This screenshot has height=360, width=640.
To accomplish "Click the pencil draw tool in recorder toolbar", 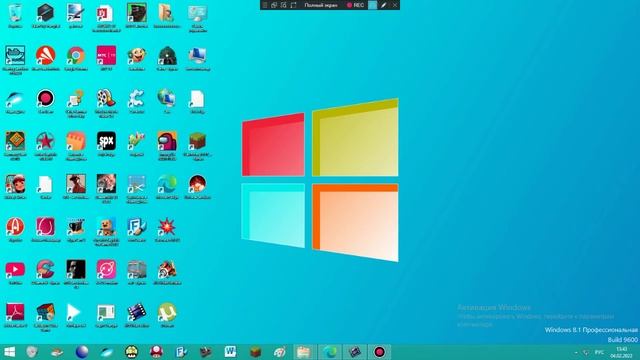I will (x=383, y=5).
